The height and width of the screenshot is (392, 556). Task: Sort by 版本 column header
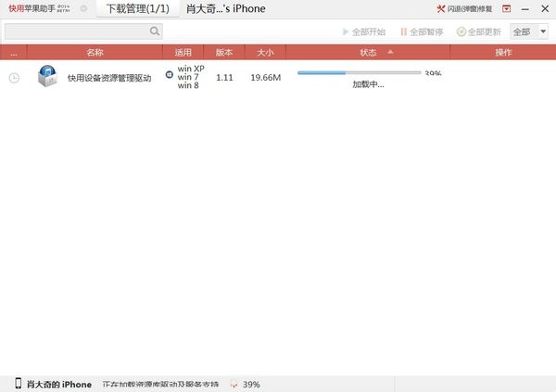coord(224,53)
